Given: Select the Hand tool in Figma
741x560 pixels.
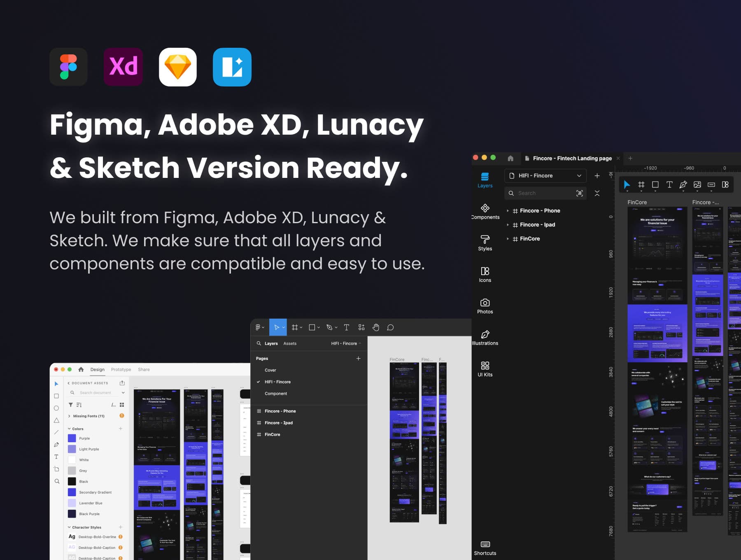Looking at the screenshot, I should pyautogui.click(x=376, y=327).
